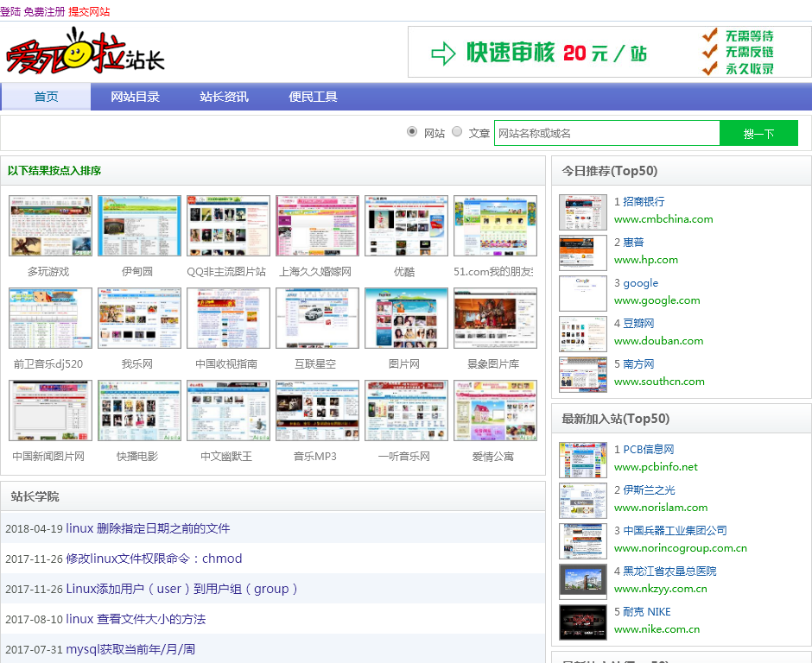This screenshot has height=663, width=812.
Task: Click the 耐克 NIKE preview image
Action: (583, 622)
